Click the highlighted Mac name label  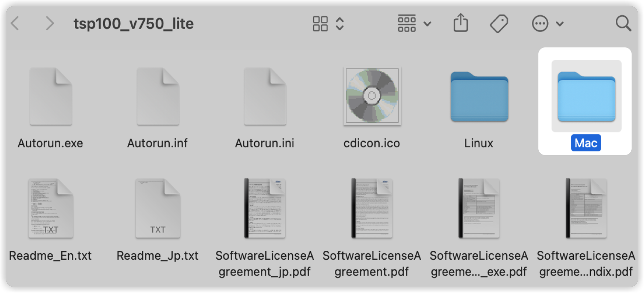[586, 143]
